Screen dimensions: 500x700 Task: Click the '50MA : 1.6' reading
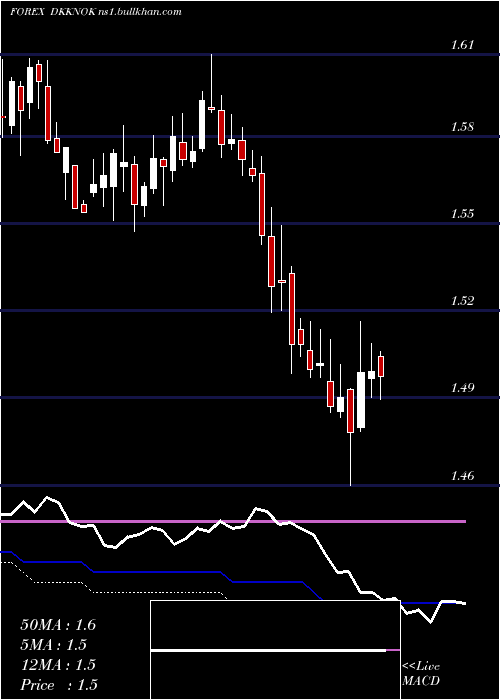tap(58, 625)
